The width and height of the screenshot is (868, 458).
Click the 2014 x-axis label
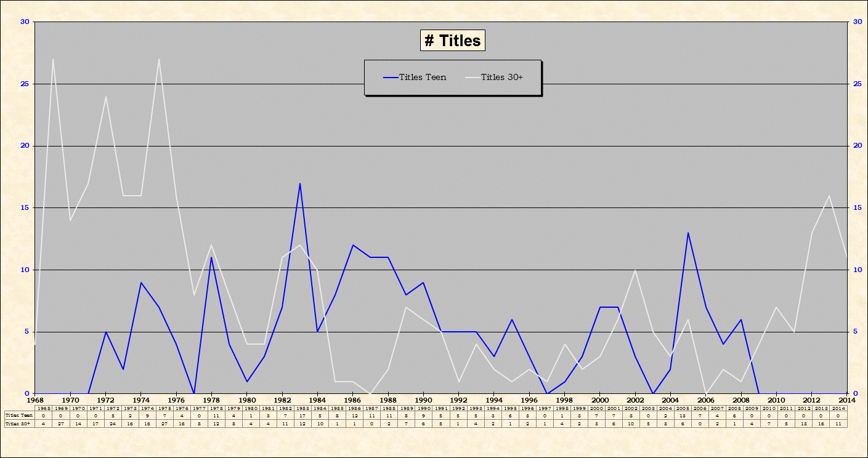click(x=846, y=400)
